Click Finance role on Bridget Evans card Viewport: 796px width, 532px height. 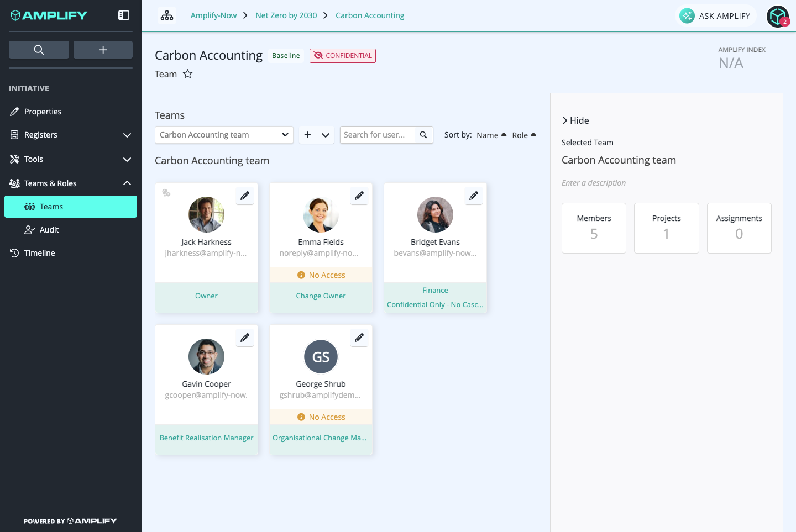(x=435, y=291)
